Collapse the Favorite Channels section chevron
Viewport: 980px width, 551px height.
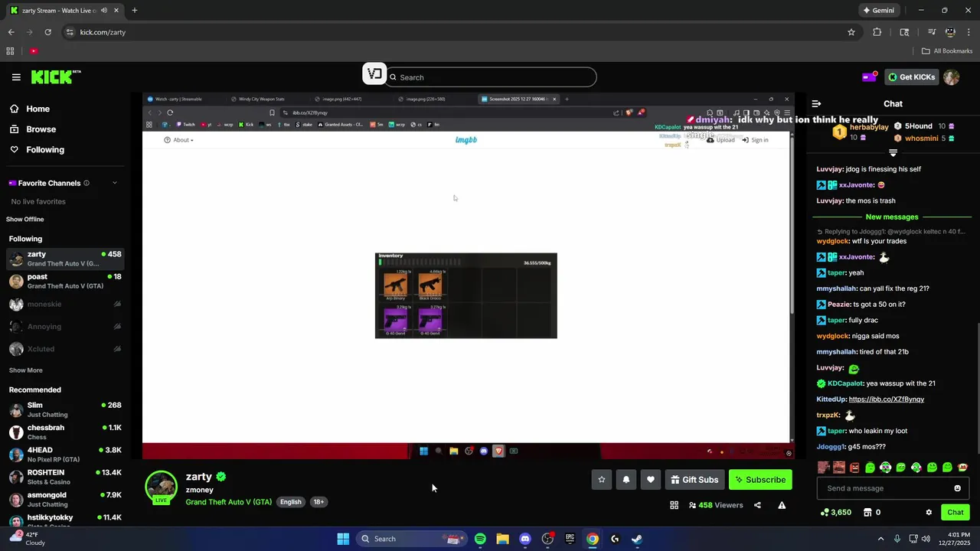click(x=115, y=183)
